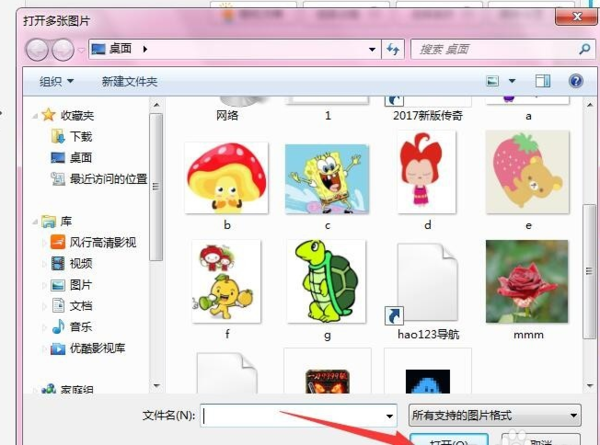Create a folder with 新建文件夹

[129, 82]
